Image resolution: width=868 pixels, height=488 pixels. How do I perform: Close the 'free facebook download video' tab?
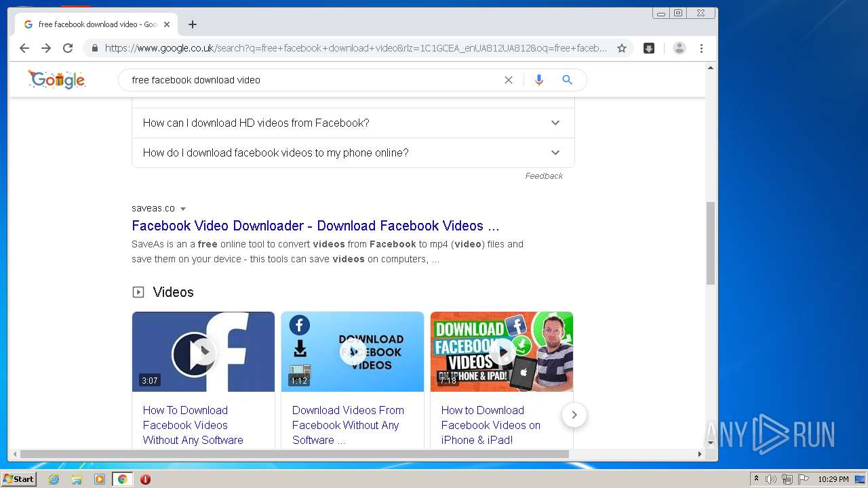[x=167, y=24]
